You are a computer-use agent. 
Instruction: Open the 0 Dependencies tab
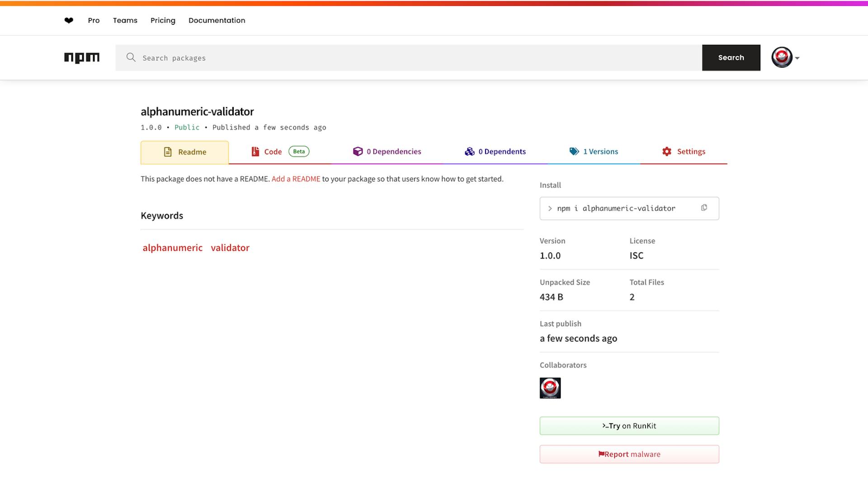click(x=387, y=151)
